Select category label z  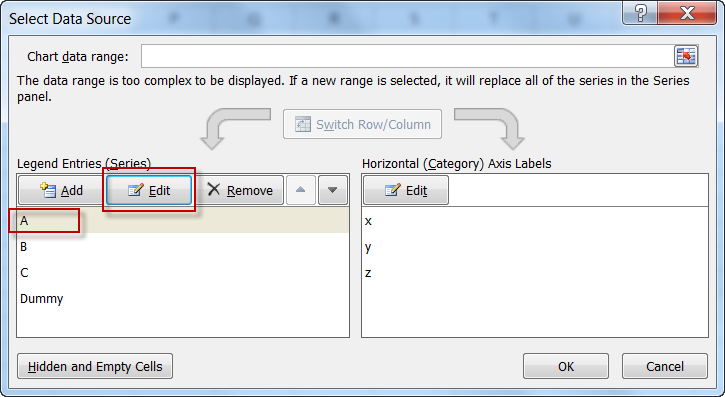click(535, 273)
